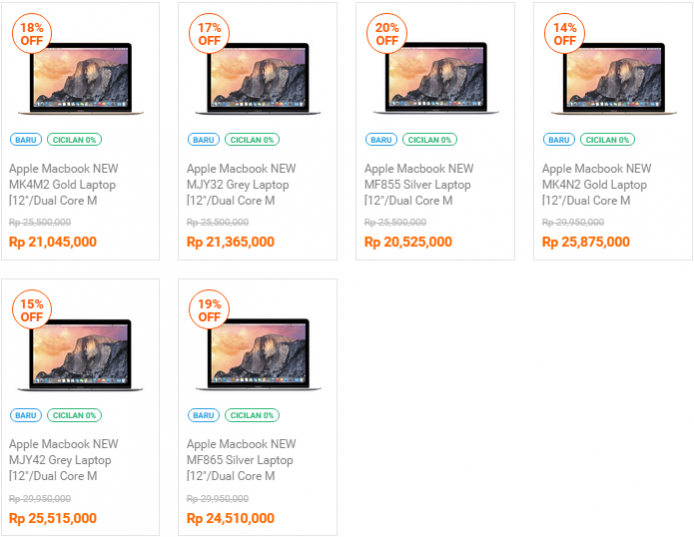Open Apple Macbook MJY32 Grey Laptop title

click(x=241, y=185)
